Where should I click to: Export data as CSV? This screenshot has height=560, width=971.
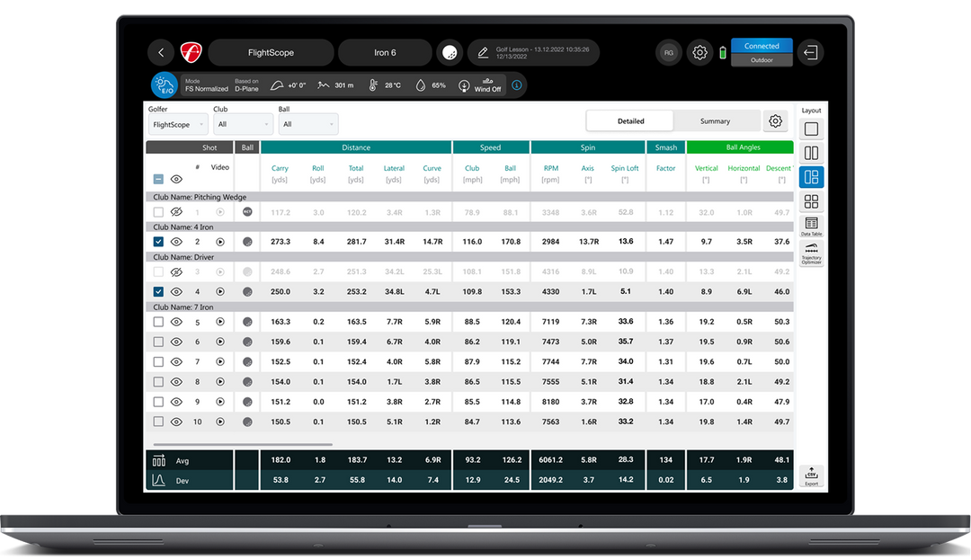tap(811, 476)
